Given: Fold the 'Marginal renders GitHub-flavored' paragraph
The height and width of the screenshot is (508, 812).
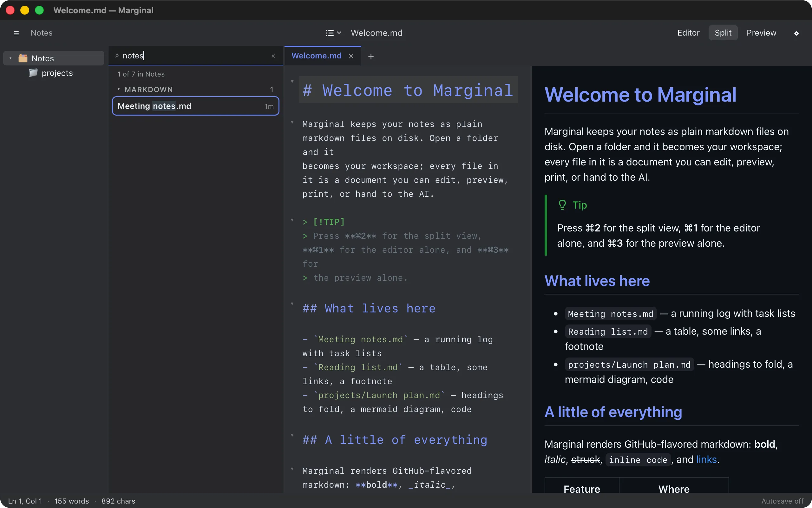Looking at the screenshot, I should [x=292, y=469].
